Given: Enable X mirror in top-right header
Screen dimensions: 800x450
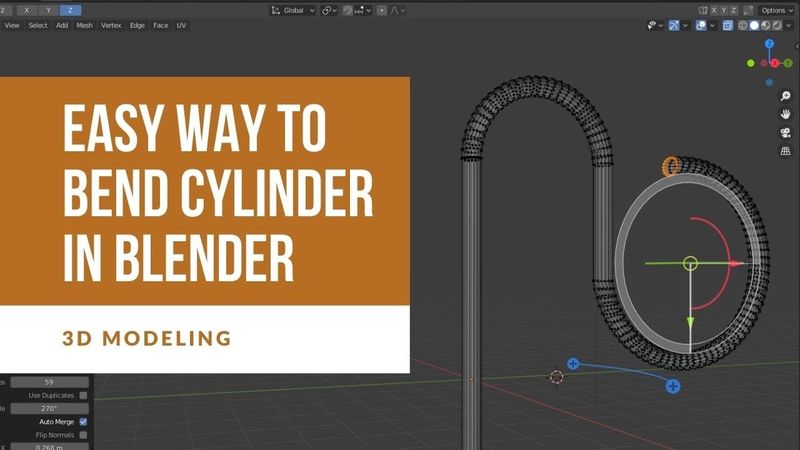Looking at the screenshot, I should pyautogui.click(x=714, y=10).
